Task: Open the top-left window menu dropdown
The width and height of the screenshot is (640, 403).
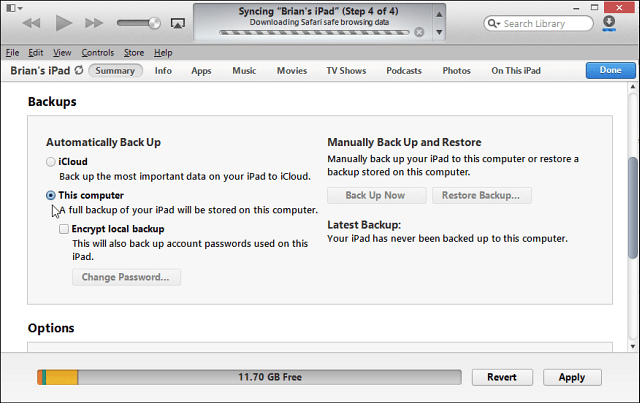Action: pyautogui.click(x=14, y=8)
